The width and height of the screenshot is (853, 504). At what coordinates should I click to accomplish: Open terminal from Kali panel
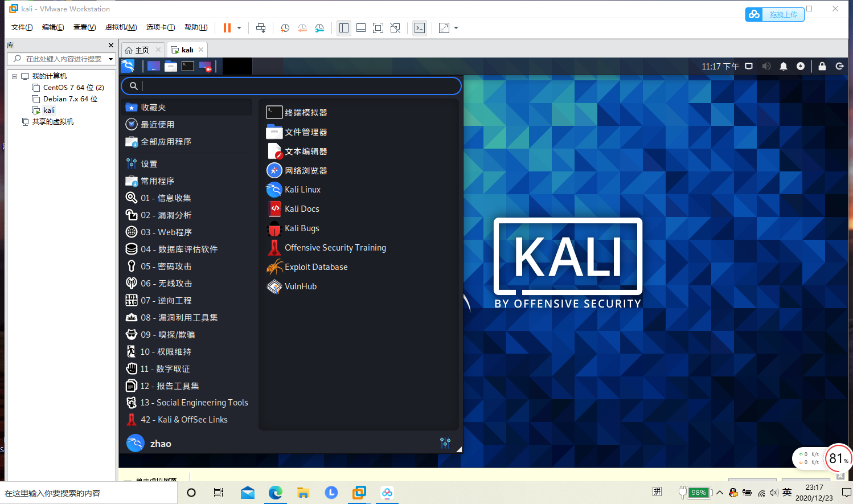[x=188, y=66]
